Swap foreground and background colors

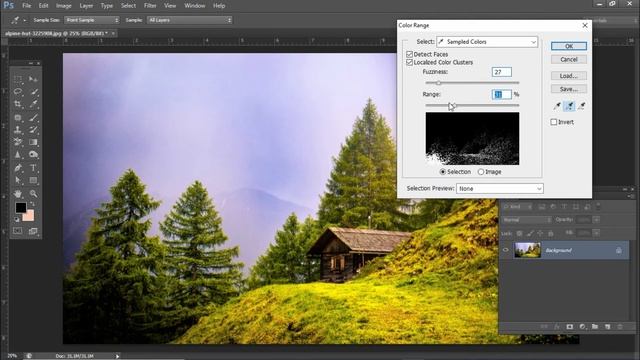click(32, 204)
